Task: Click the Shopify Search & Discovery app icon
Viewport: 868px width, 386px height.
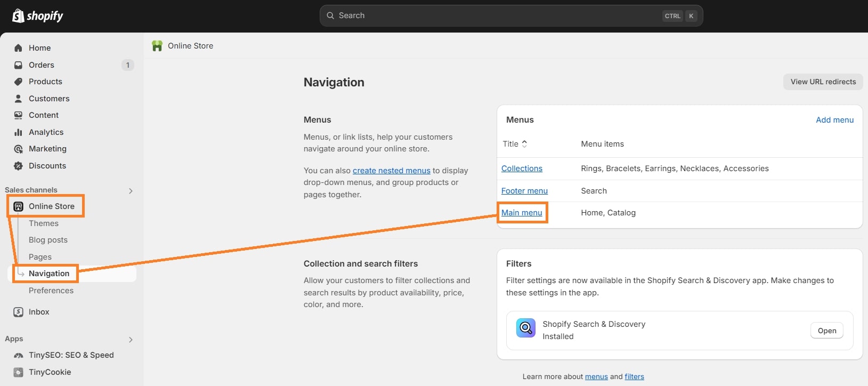Action: [526, 328]
